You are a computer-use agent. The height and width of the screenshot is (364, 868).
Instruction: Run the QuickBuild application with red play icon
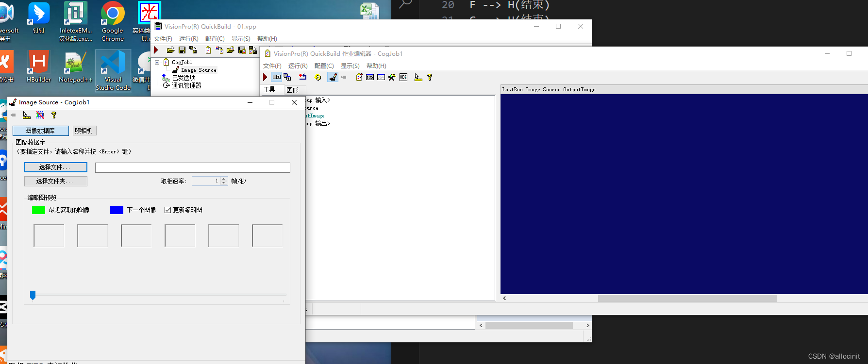(156, 50)
